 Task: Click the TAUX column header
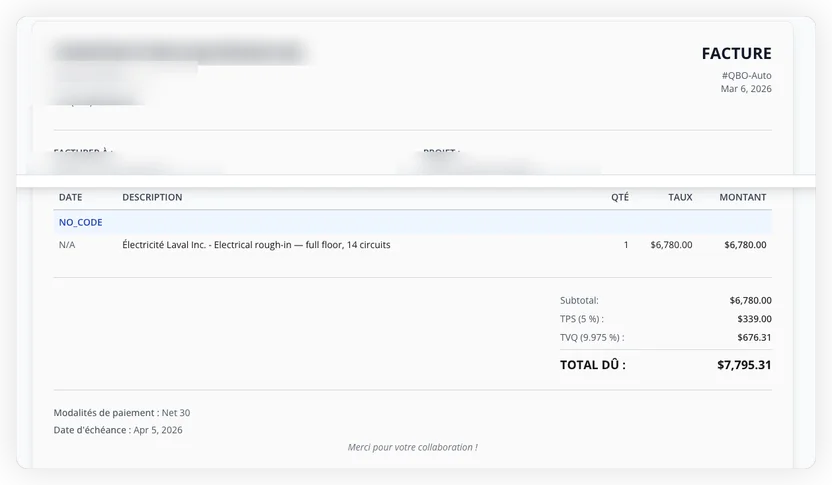coord(680,198)
